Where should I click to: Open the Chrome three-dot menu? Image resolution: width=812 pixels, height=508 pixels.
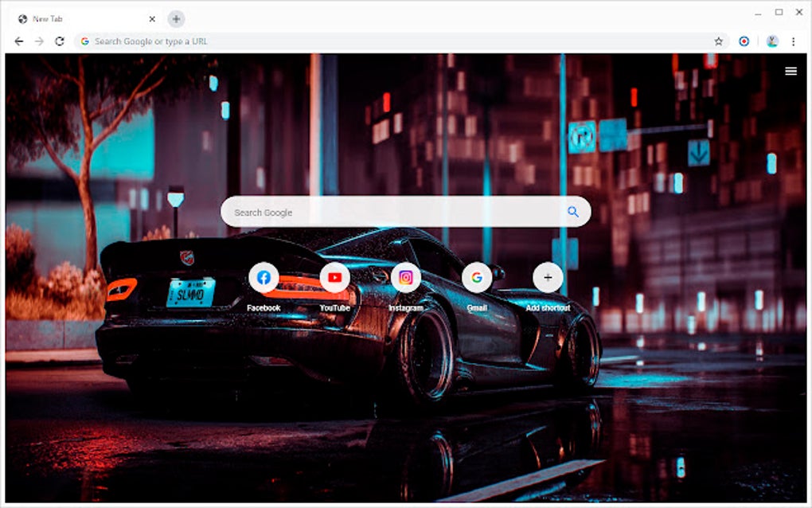(793, 41)
